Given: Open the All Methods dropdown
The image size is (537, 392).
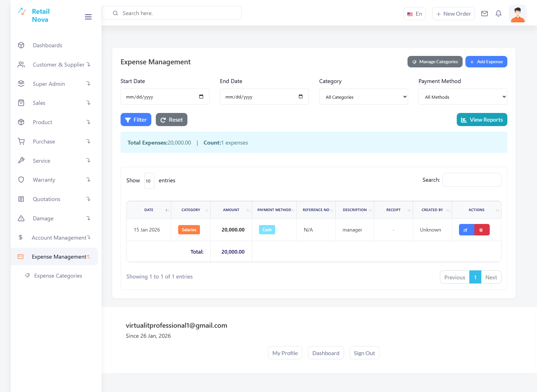Looking at the screenshot, I should point(463,97).
